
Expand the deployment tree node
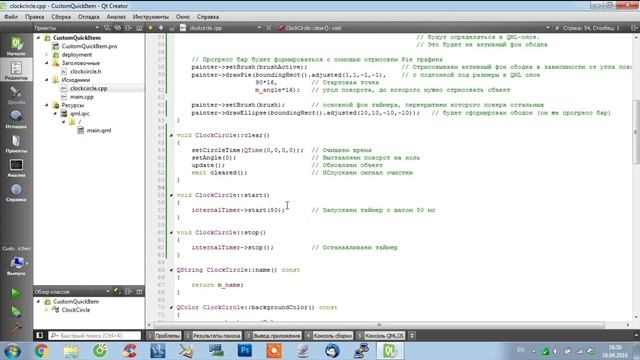coord(47,54)
